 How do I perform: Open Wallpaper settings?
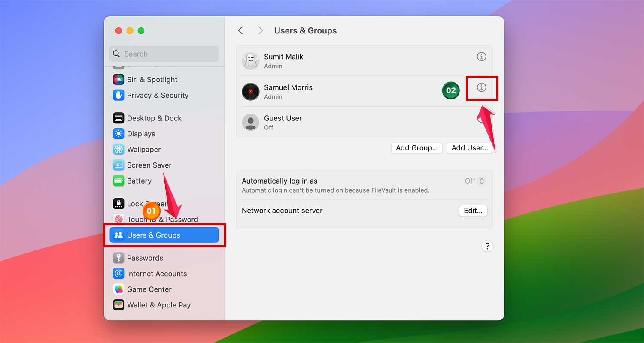point(143,149)
